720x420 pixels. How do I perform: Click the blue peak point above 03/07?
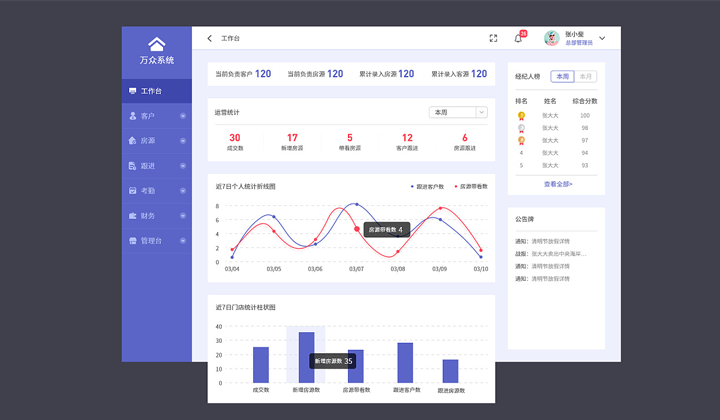point(357,204)
